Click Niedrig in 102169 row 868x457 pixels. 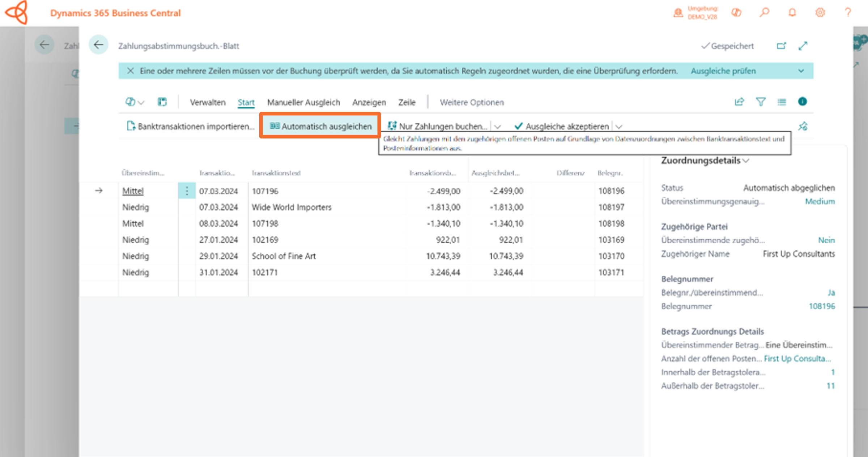136,240
